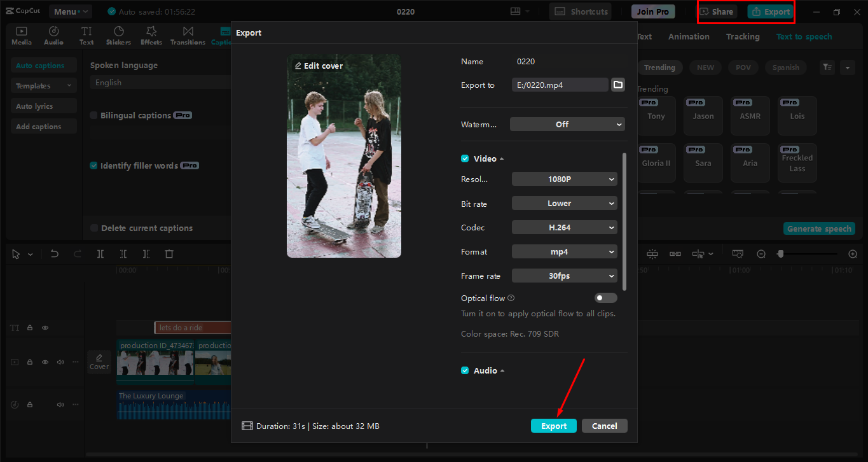Mute the main video track
Image resolution: width=868 pixels, height=462 pixels.
(x=60, y=362)
